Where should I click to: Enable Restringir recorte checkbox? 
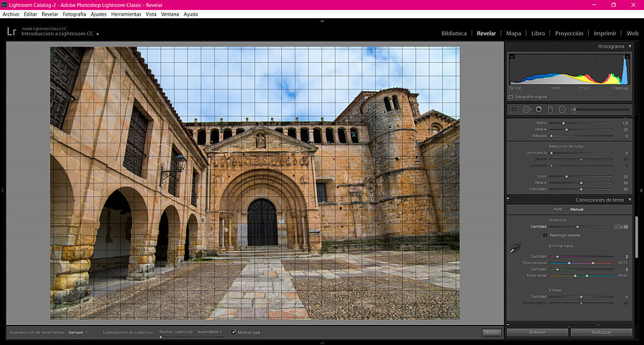tap(545, 236)
